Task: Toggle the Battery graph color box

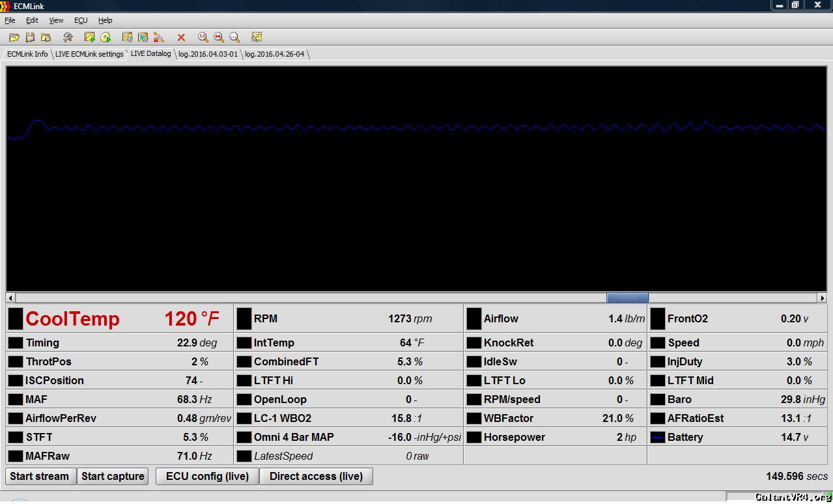Action: pyautogui.click(x=658, y=438)
